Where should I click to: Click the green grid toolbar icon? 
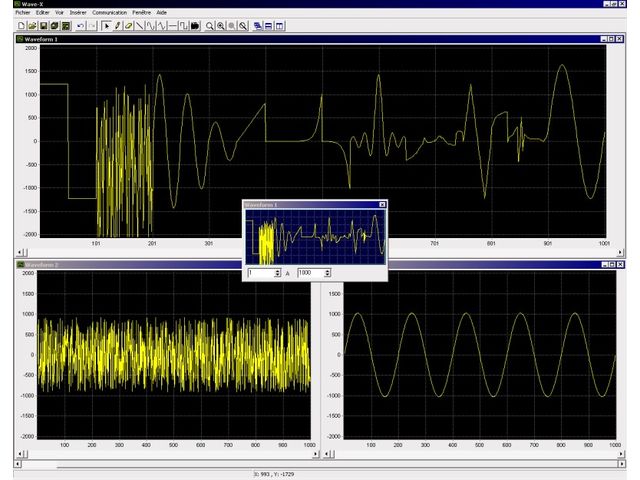(x=66, y=26)
